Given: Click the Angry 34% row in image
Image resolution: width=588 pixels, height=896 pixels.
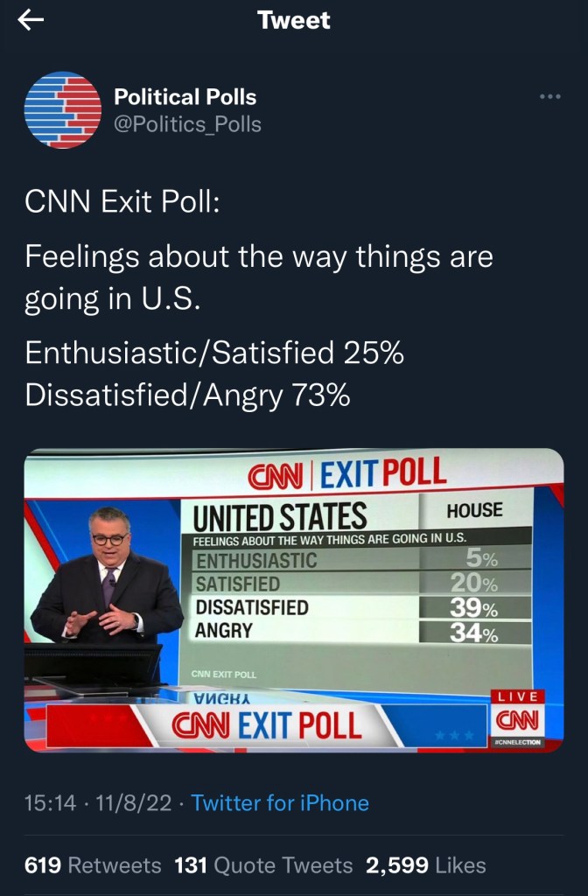Looking at the screenshot, I should [360, 630].
